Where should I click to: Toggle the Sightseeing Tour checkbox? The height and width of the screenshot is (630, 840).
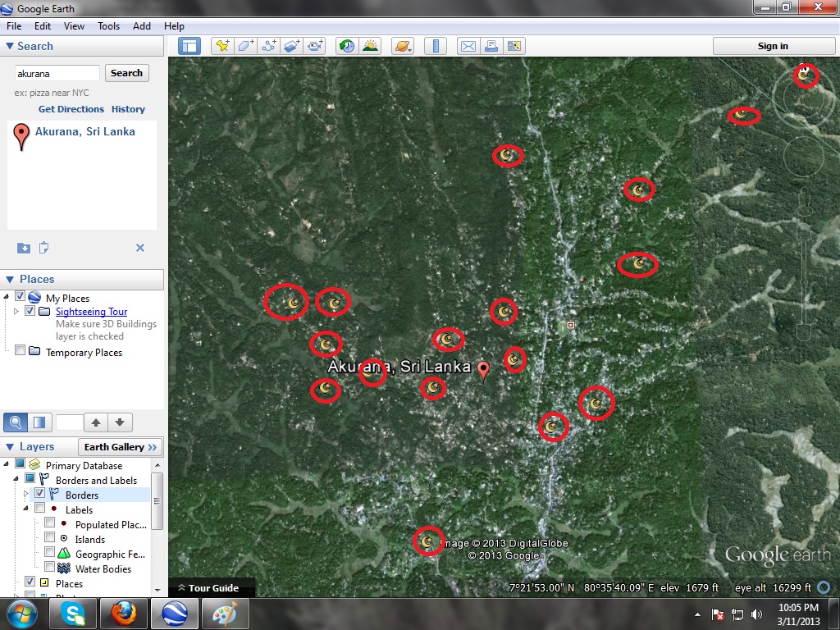30,311
